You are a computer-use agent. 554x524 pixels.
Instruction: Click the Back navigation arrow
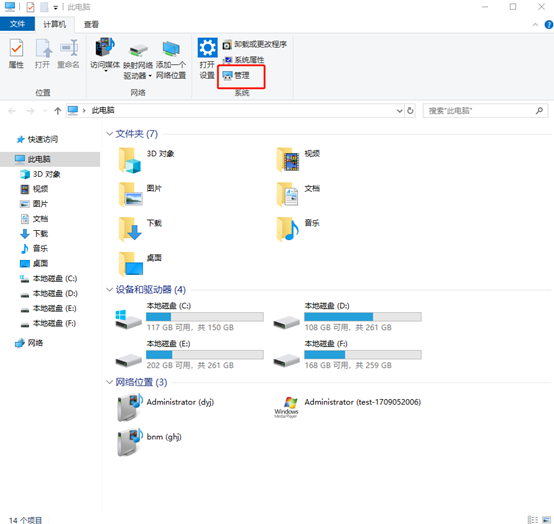(12, 111)
